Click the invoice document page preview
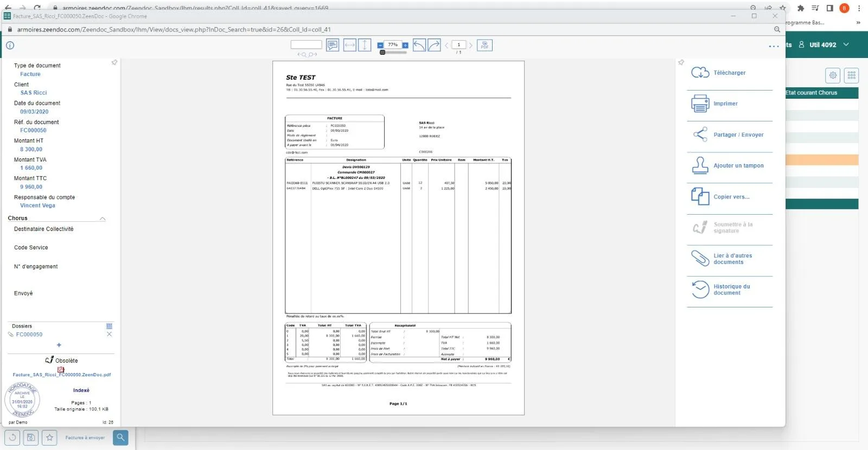The image size is (868, 450). tap(398, 238)
